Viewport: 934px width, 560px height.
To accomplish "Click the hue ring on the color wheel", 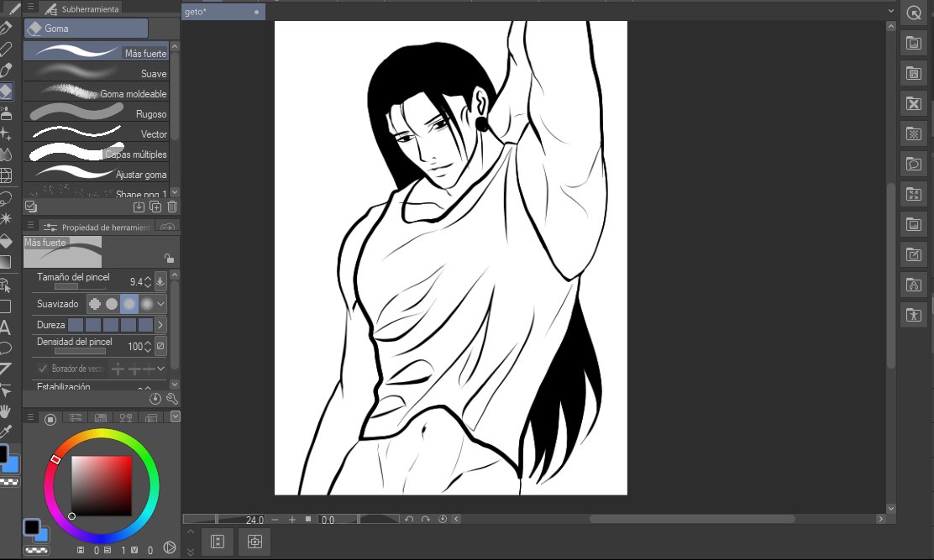I will click(102, 433).
